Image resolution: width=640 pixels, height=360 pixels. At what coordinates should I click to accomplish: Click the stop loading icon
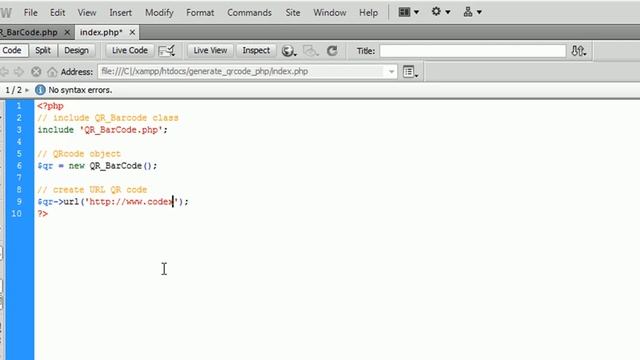pos(36,72)
